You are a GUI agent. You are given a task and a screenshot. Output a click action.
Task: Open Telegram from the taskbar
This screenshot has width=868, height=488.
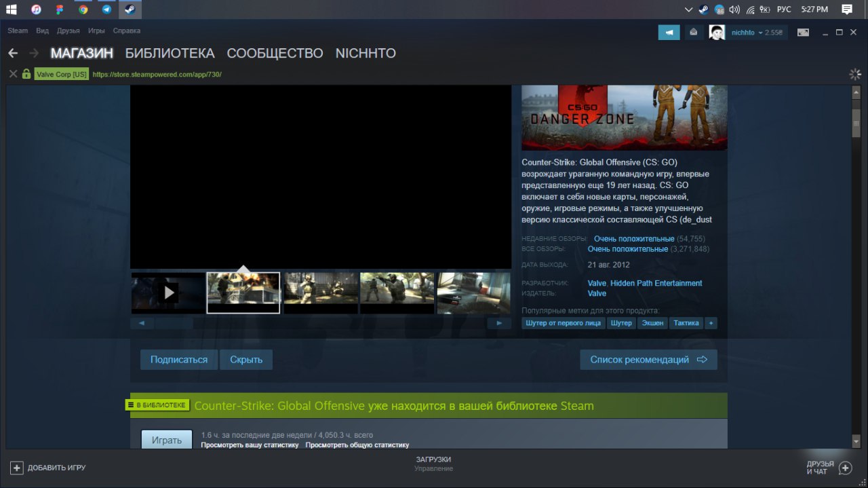pos(106,10)
